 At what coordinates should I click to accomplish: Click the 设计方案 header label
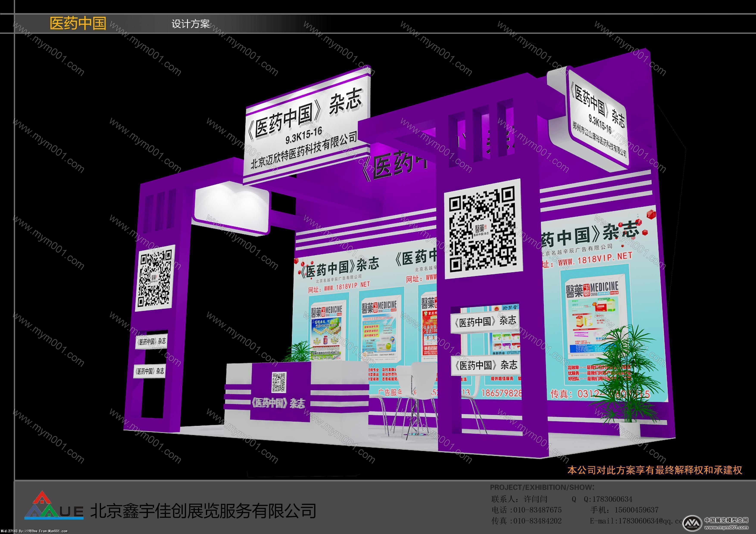click(191, 24)
